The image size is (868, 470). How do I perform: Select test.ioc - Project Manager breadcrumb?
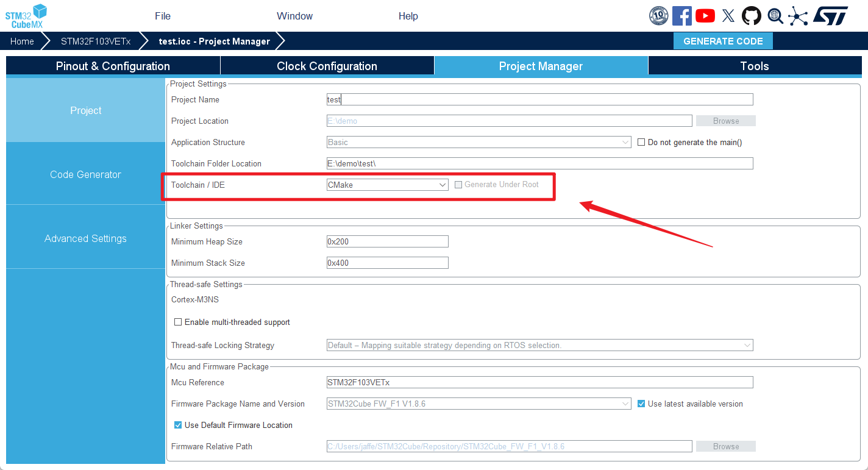pos(215,41)
